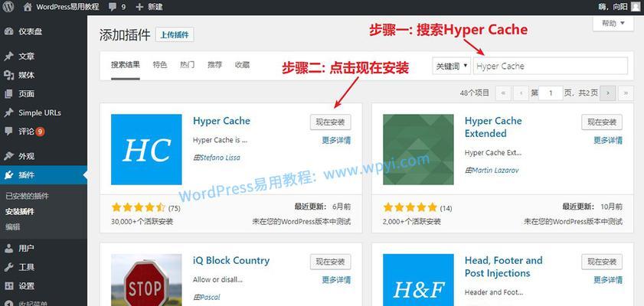Click the 上传插件 button
This screenshot has width=644, height=306.
(175, 35)
